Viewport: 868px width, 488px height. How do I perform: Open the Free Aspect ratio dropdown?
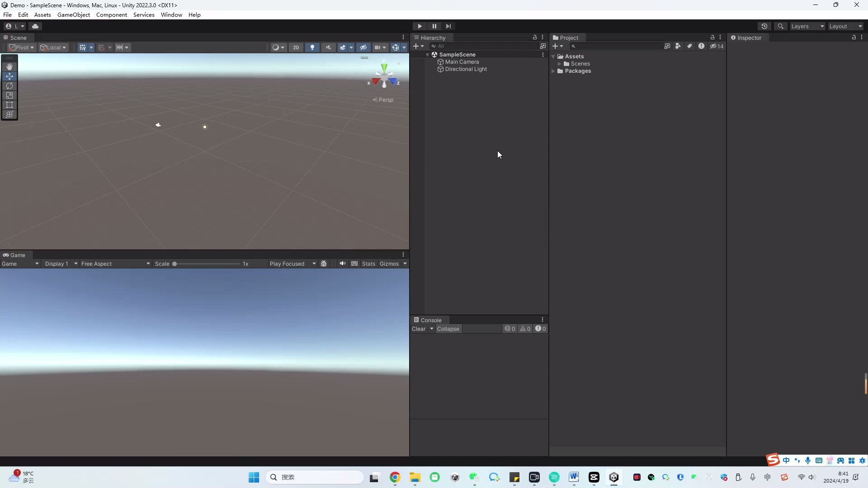click(x=115, y=264)
